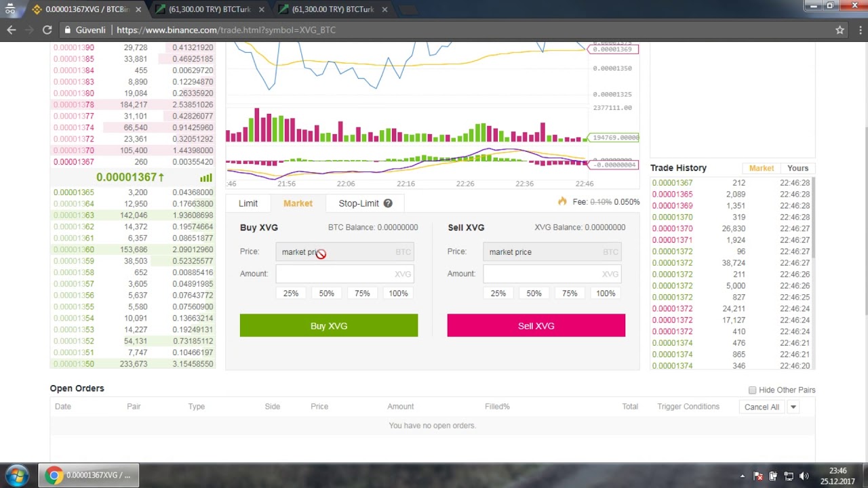Switch Trade History to Yours tab
868x488 pixels.
tap(797, 168)
